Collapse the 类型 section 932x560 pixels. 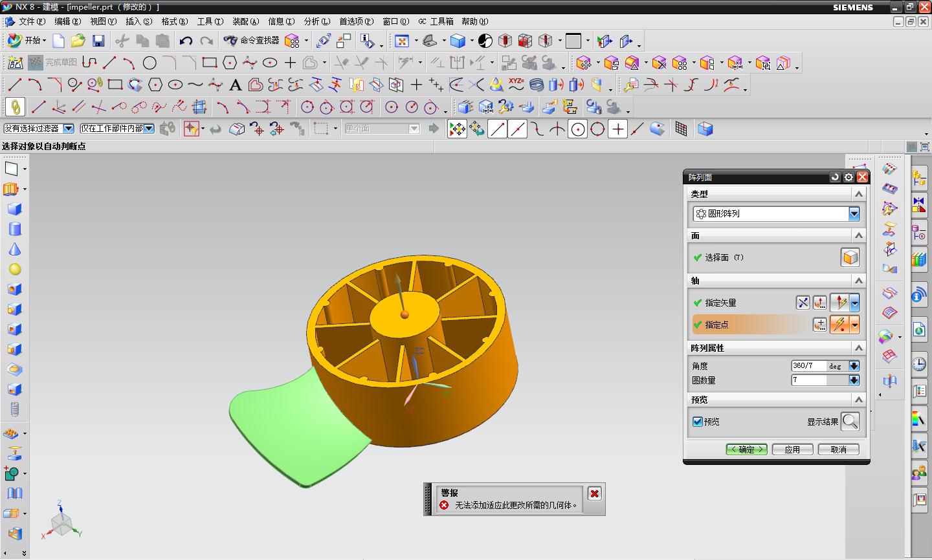859,194
